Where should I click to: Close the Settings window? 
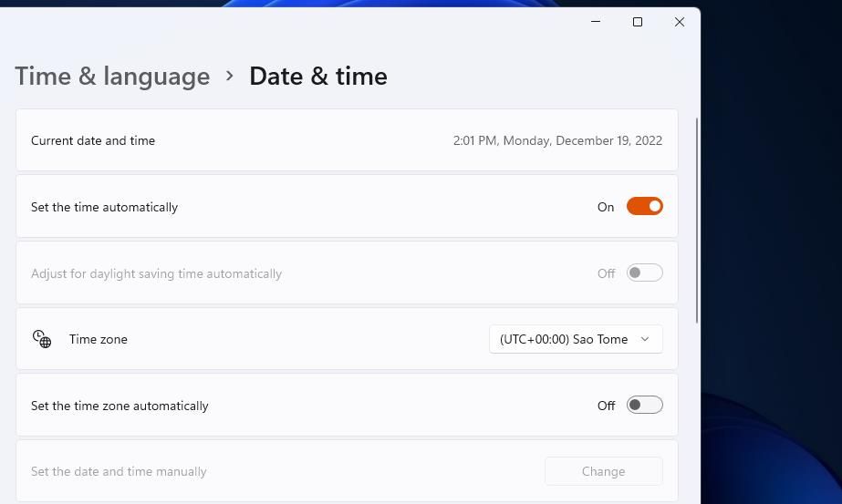[x=680, y=22]
